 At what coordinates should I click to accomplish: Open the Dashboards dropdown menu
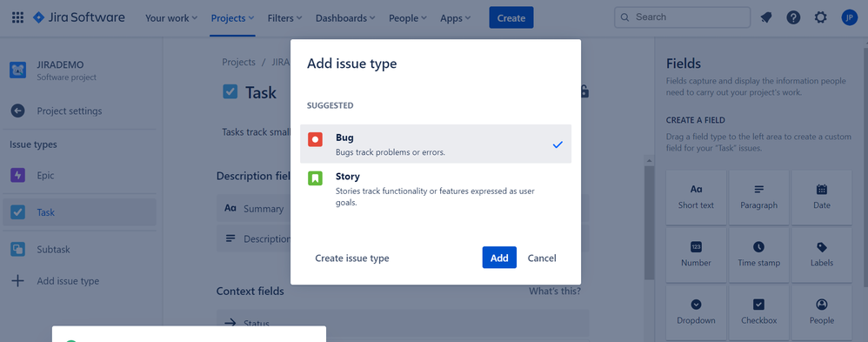click(345, 18)
